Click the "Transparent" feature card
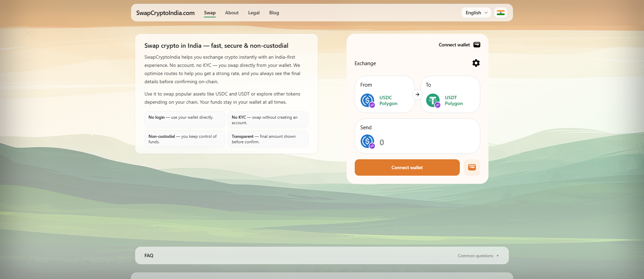Image resolution: width=644 pixels, height=279 pixels. [268, 139]
